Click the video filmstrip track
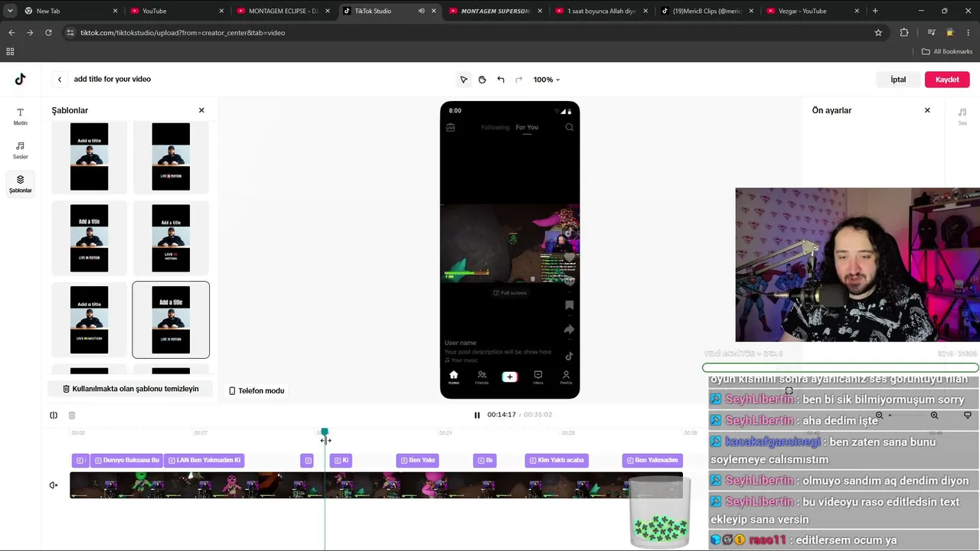This screenshot has height=551, width=980. pos(376,485)
